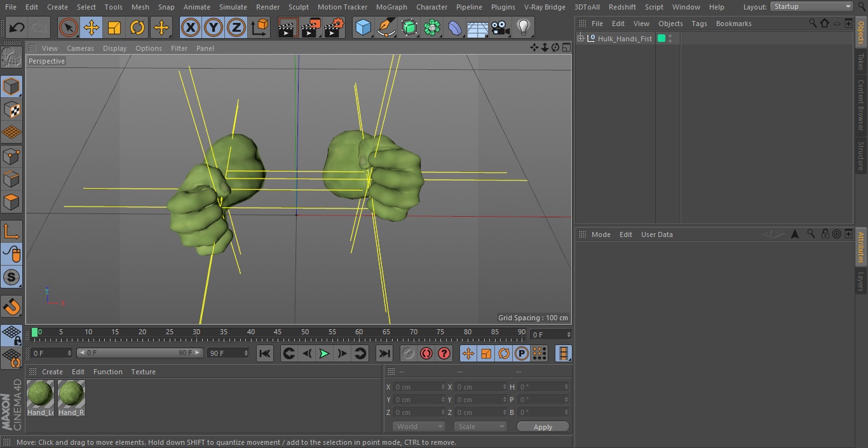The image size is (868, 448).
Task: Click the X position input field
Action: [419, 387]
